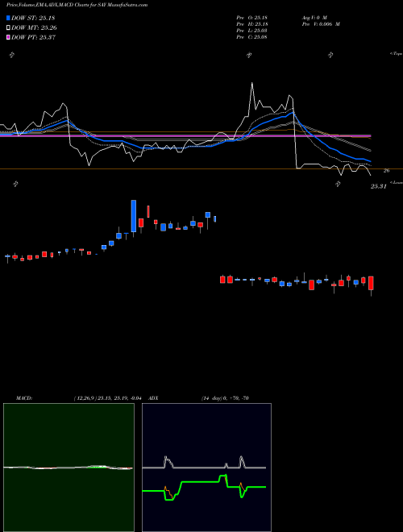The width and height of the screenshot is (403, 532).
Task: Click the magenta DOW PT legend swatch
Action: (x=8, y=37)
